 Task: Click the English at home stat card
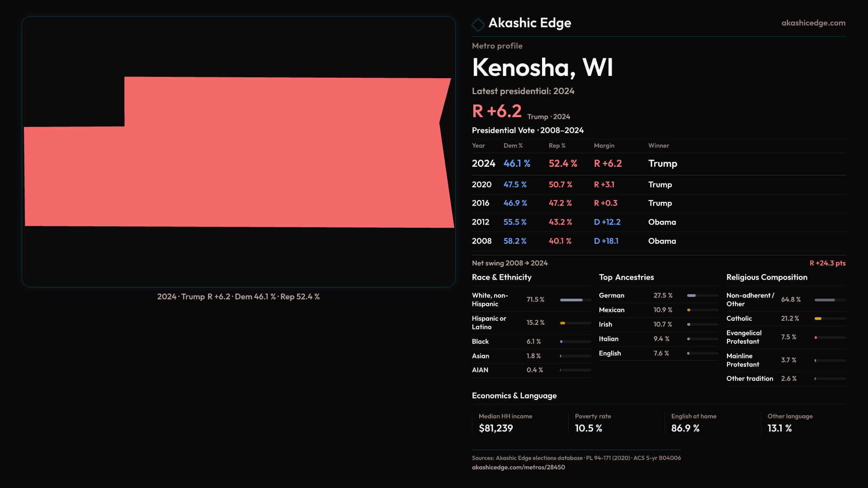(x=712, y=423)
